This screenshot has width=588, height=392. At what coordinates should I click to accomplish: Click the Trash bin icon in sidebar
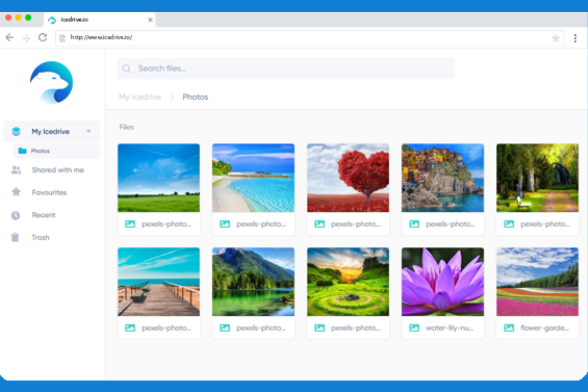(x=15, y=238)
